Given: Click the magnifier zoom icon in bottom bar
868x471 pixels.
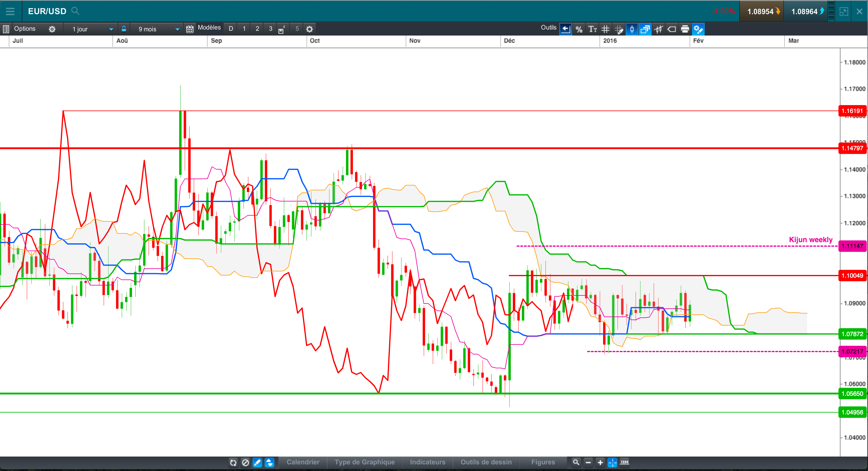Looking at the screenshot, I should [576, 462].
